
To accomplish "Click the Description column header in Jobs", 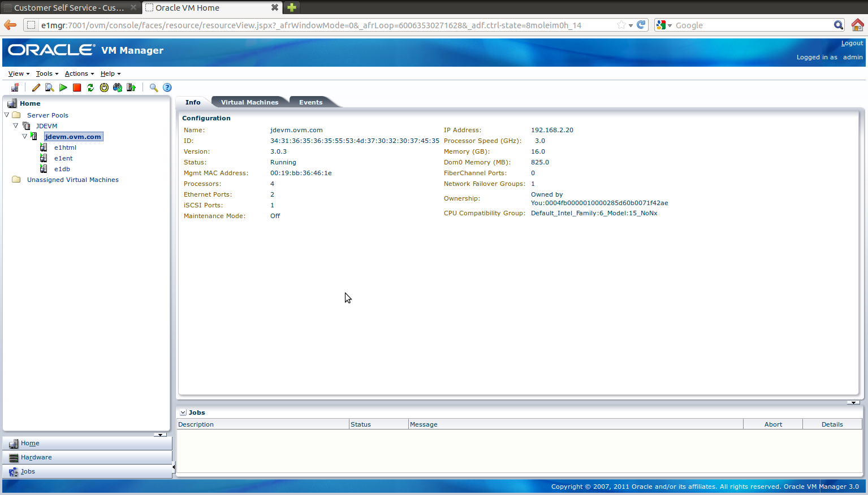I will 263,424.
